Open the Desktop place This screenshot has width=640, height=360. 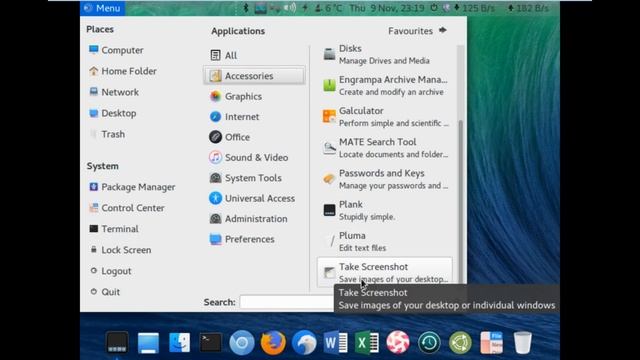113,113
